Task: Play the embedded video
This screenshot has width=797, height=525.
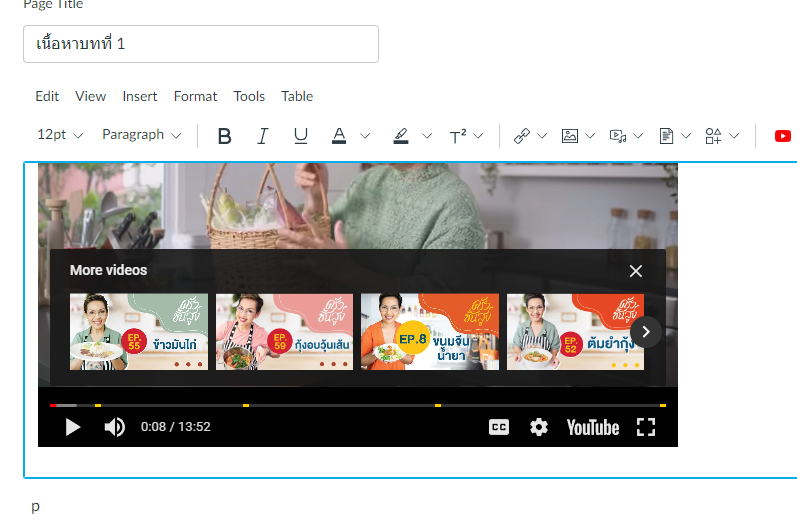Action: pyautogui.click(x=72, y=427)
